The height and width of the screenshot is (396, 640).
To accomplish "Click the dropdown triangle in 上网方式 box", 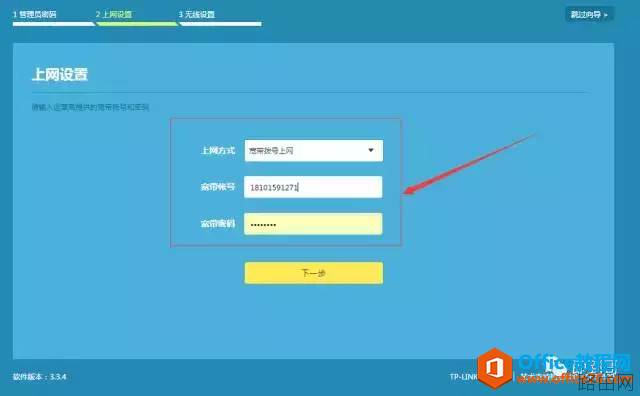I will pos(371,150).
